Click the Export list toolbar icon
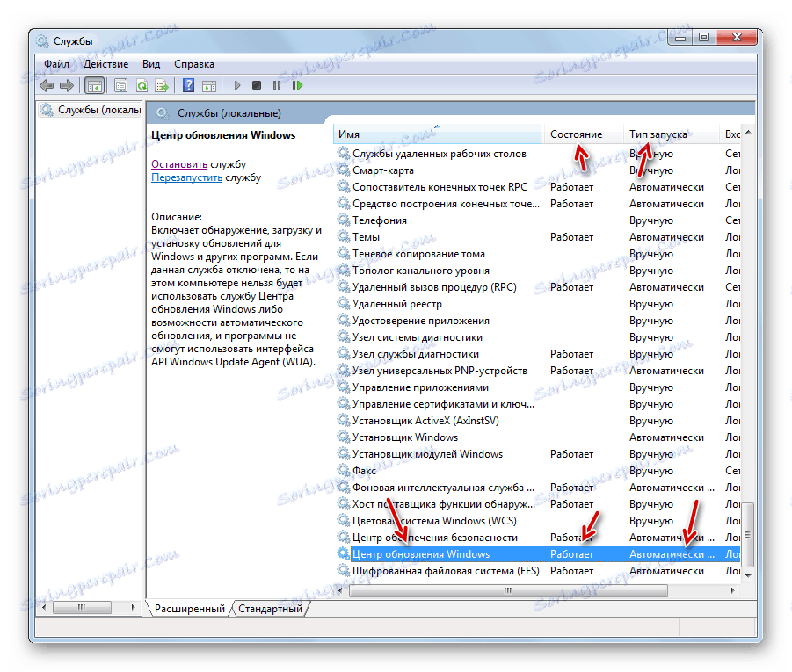Image resolution: width=792 pixels, height=672 pixels. [162, 86]
